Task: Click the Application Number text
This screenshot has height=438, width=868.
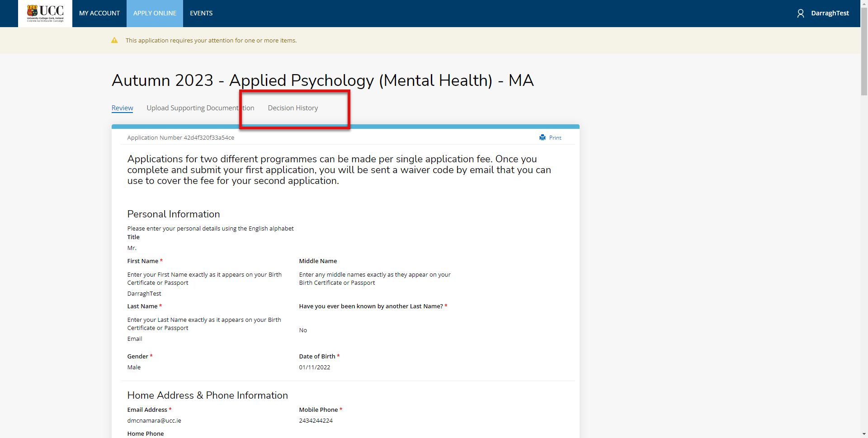Action: point(180,138)
